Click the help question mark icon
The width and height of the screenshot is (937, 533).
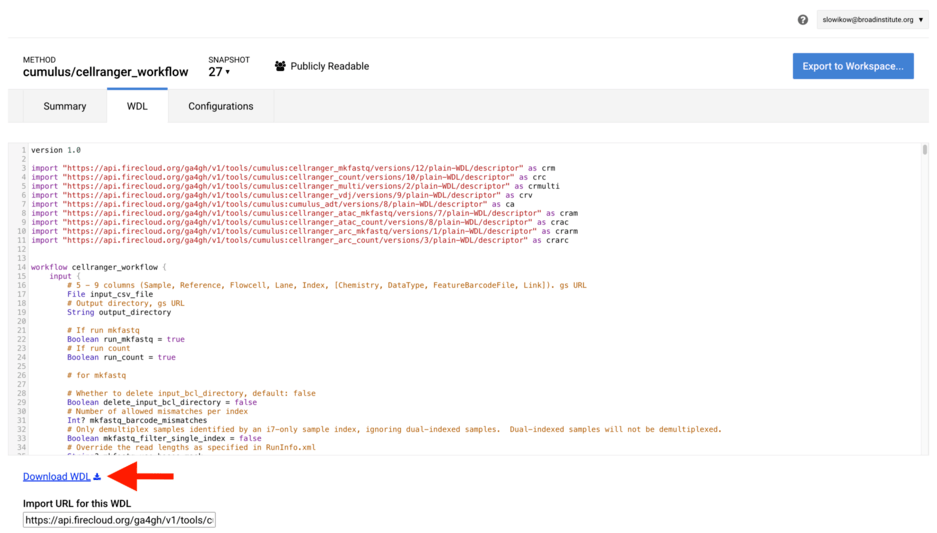click(802, 20)
